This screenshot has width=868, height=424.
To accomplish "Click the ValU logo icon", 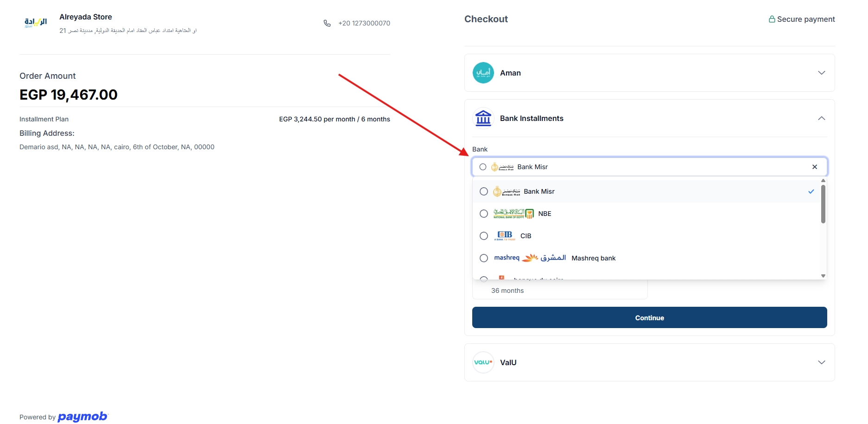I will click(x=483, y=362).
